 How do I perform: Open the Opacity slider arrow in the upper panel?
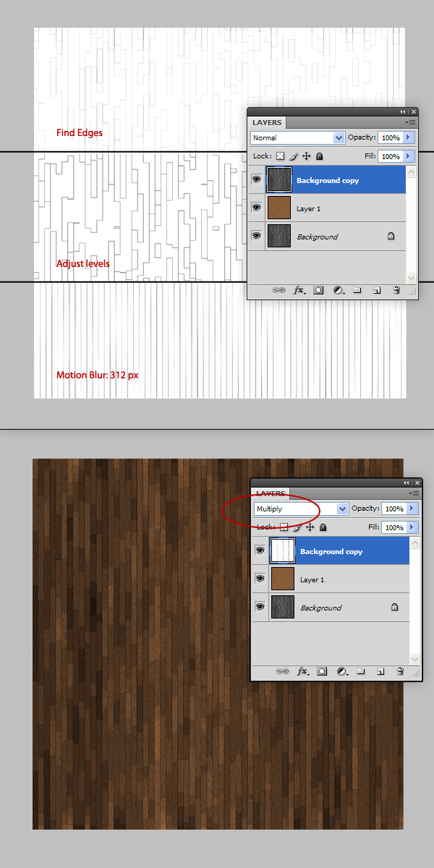click(409, 137)
